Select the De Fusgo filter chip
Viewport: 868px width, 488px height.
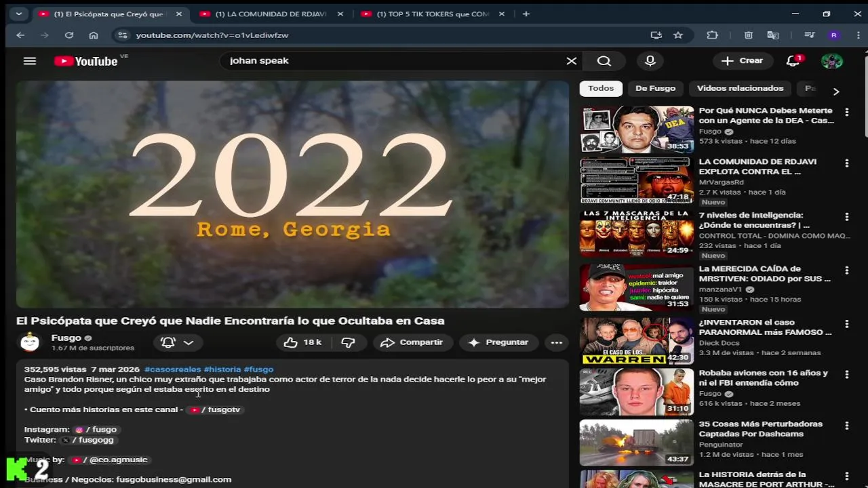pyautogui.click(x=655, y=88)
